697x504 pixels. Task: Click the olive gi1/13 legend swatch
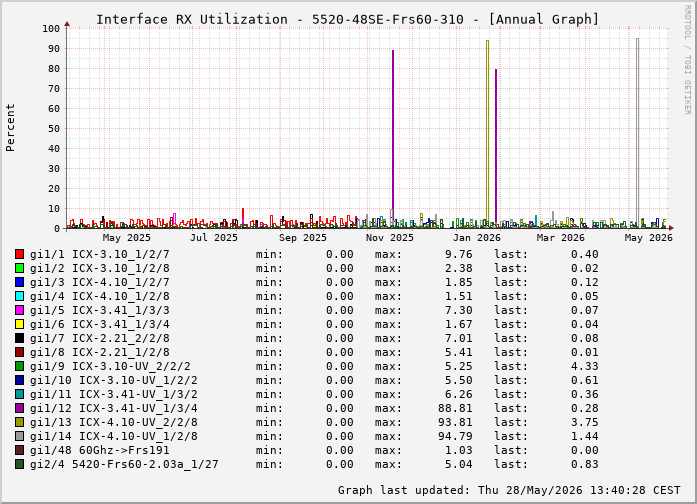[x=19, y=422]
